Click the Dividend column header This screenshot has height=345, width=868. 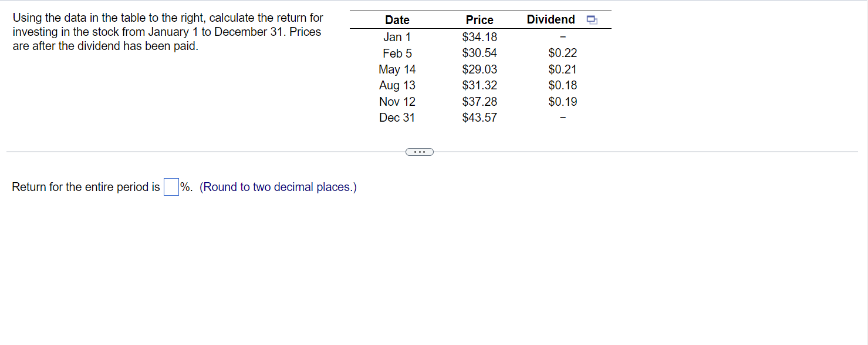coord(550,19)
